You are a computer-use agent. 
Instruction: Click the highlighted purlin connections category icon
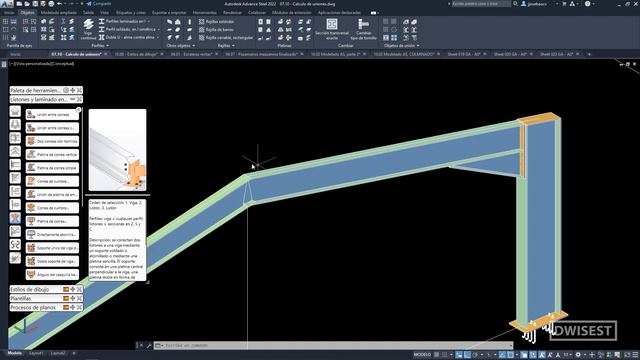[15, 218]
